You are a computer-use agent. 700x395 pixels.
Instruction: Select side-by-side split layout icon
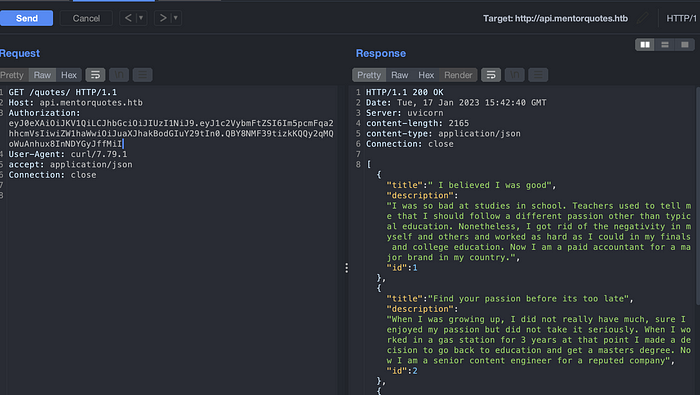coord(645,45)
